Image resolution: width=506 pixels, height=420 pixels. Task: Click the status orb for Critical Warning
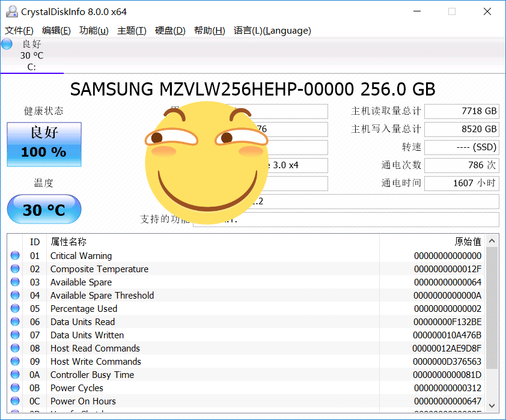pyautogui.click(x=15, y=255)
